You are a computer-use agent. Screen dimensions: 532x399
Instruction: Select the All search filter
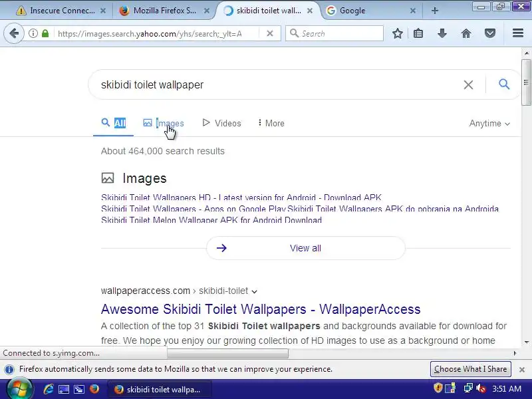pyautogui.click(x=114, y=123)
